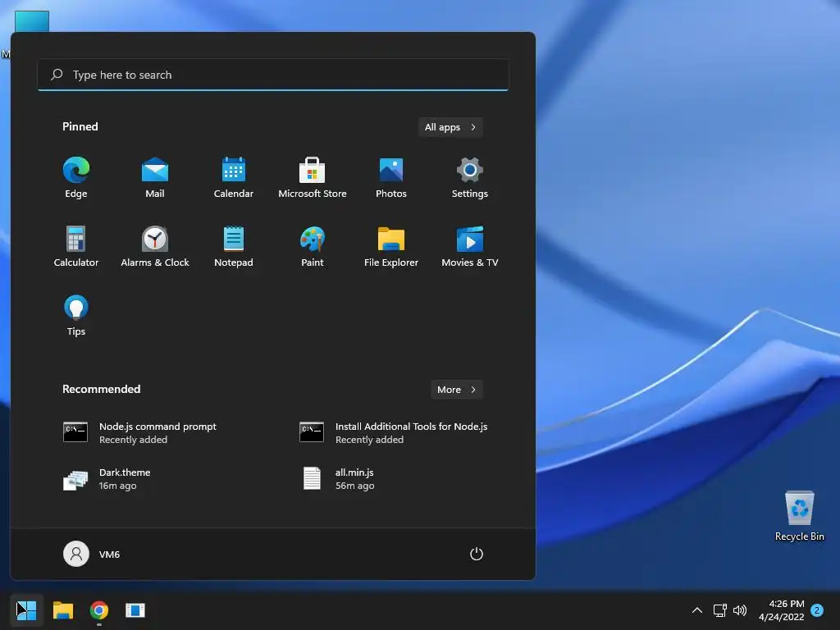Launch Movies & TV
Image resolution: width=840 pixels, height=630 pixels.
point(470,246)
